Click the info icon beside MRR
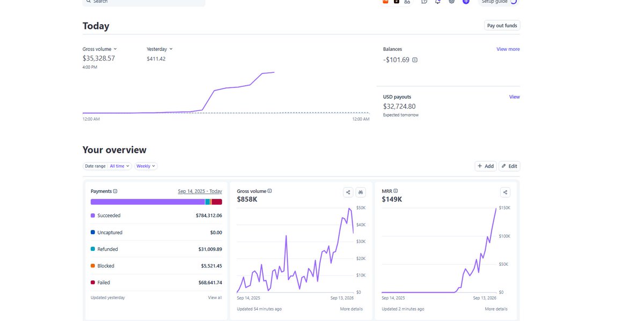This screenshot has width=644, height=321. [396, 191]
